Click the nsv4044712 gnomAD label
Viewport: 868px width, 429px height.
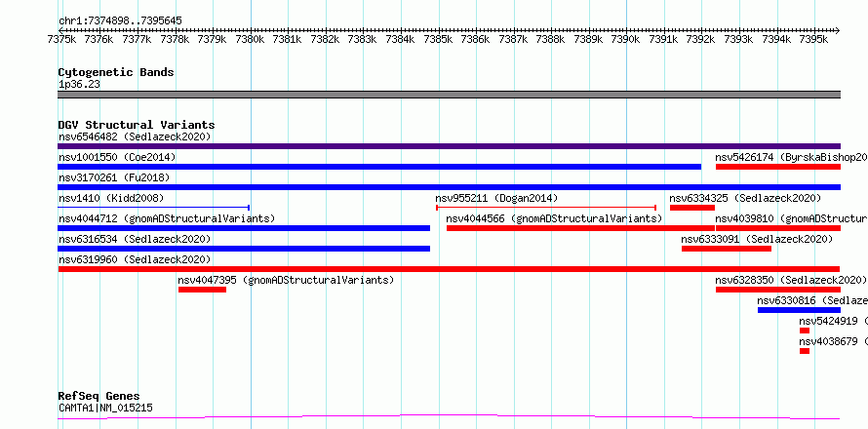[x=167, y=218]
